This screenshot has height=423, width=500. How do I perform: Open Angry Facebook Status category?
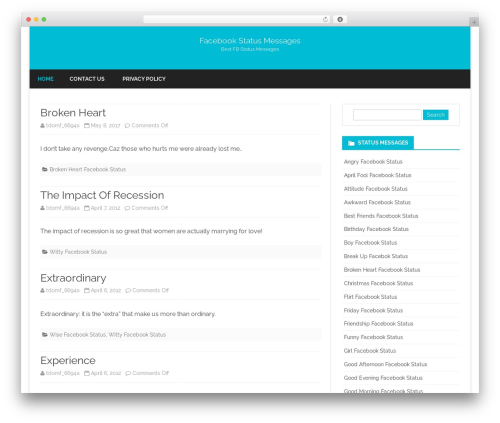point(373,162)
